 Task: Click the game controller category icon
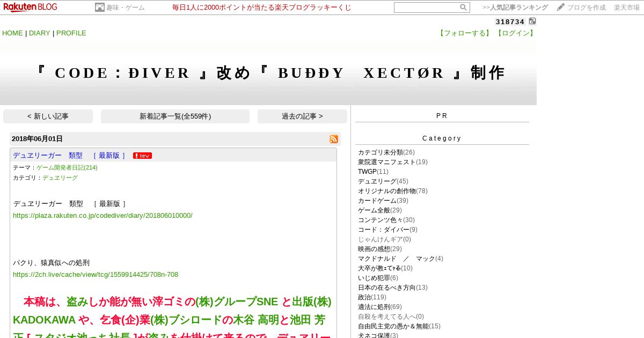click(100, 8)
